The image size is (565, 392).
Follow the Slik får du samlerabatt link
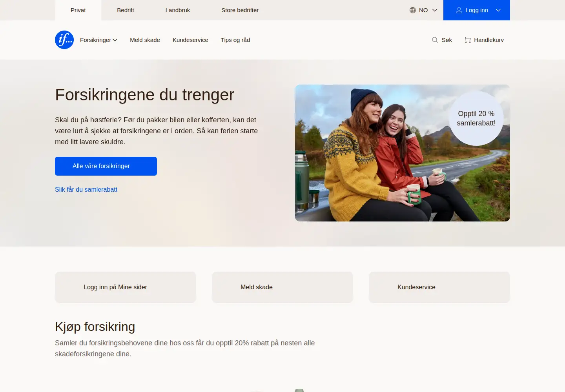click(86, 190)
